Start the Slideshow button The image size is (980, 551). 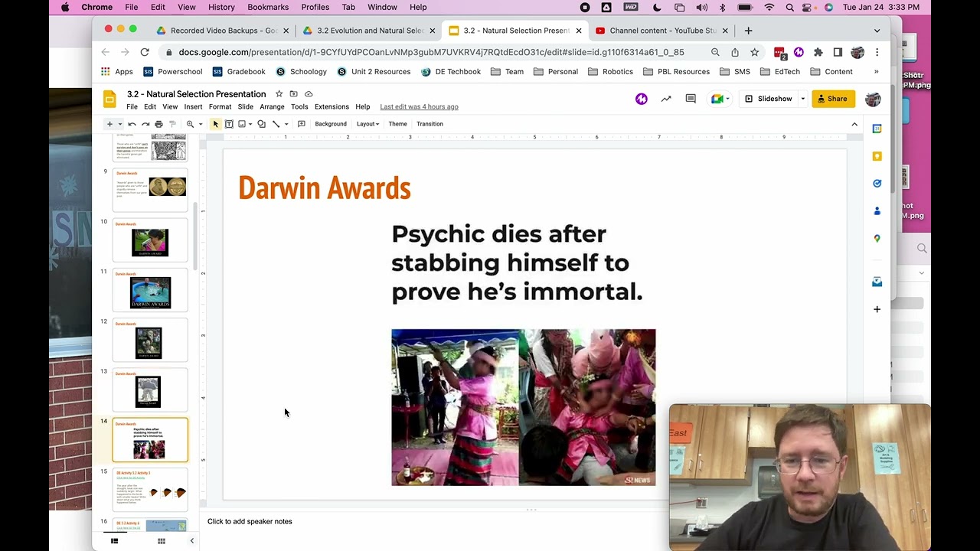click(x=769, y=99)
